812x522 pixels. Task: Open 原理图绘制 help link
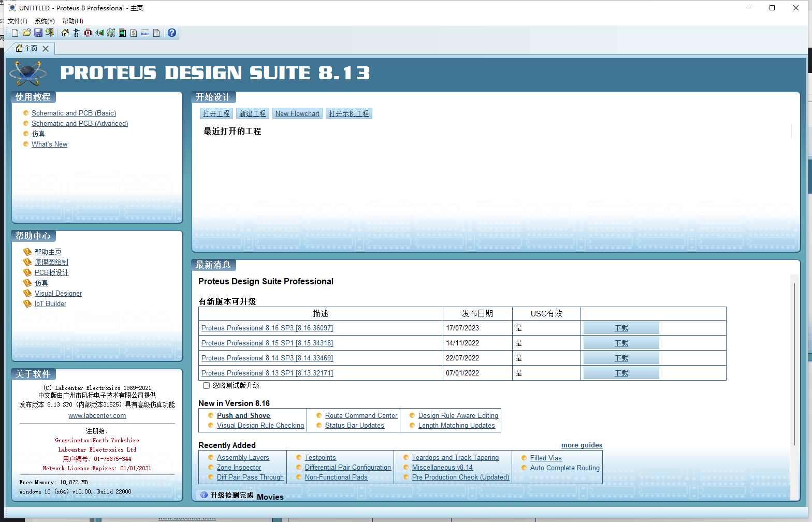tap(51, 262)
